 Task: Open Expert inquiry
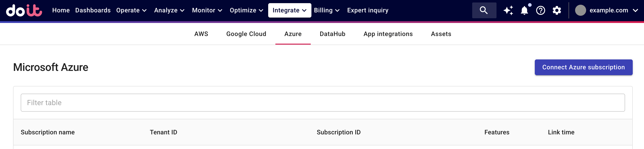coord(367,10)
